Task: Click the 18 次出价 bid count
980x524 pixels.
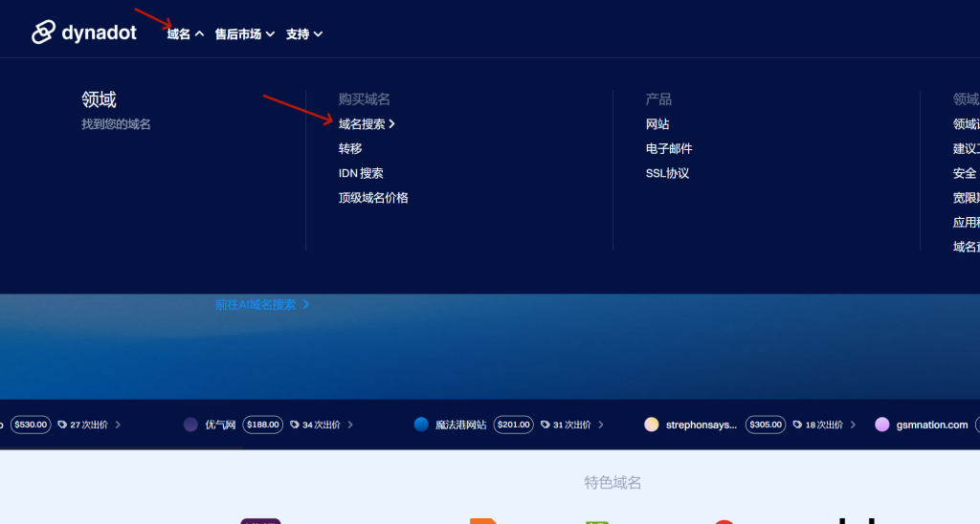Action: (824, 425)
